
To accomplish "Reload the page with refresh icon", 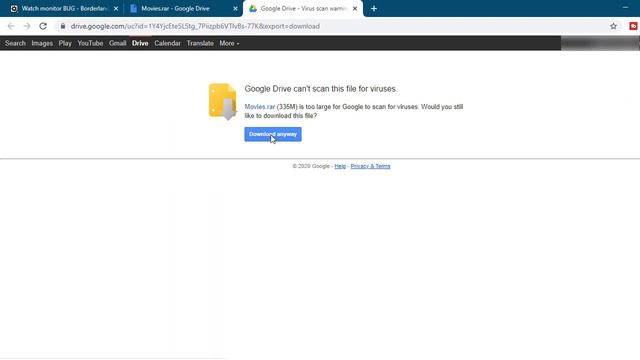I will tap(43, 26).
